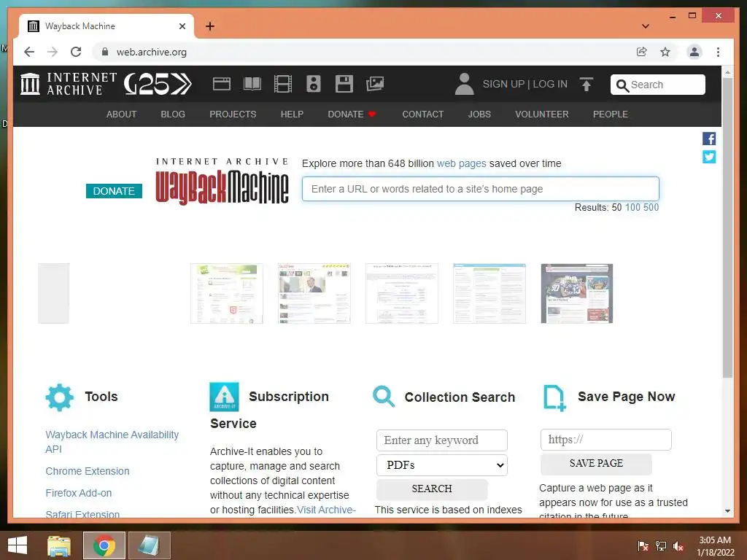747x560 pixels.
Task: Reload the page
Action: [76, 52]
